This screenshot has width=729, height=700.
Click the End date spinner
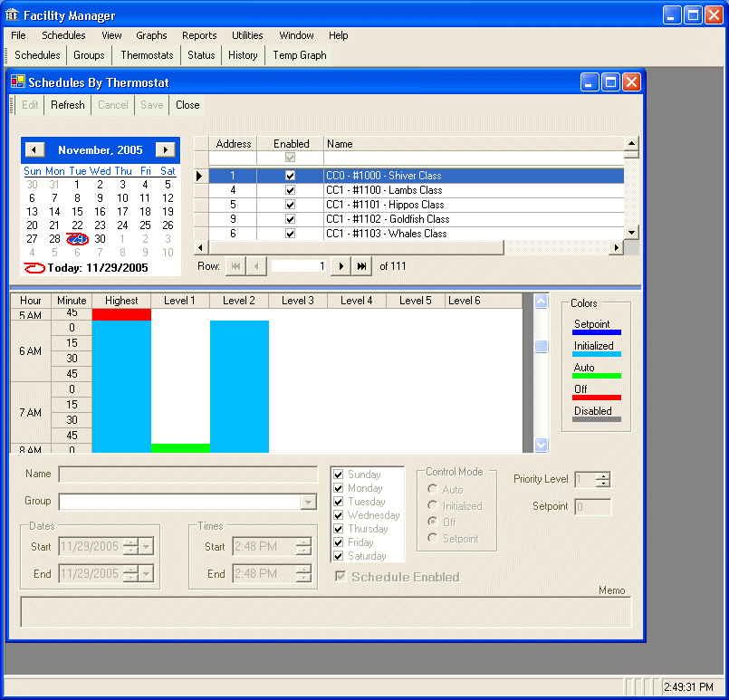[131, 573]
